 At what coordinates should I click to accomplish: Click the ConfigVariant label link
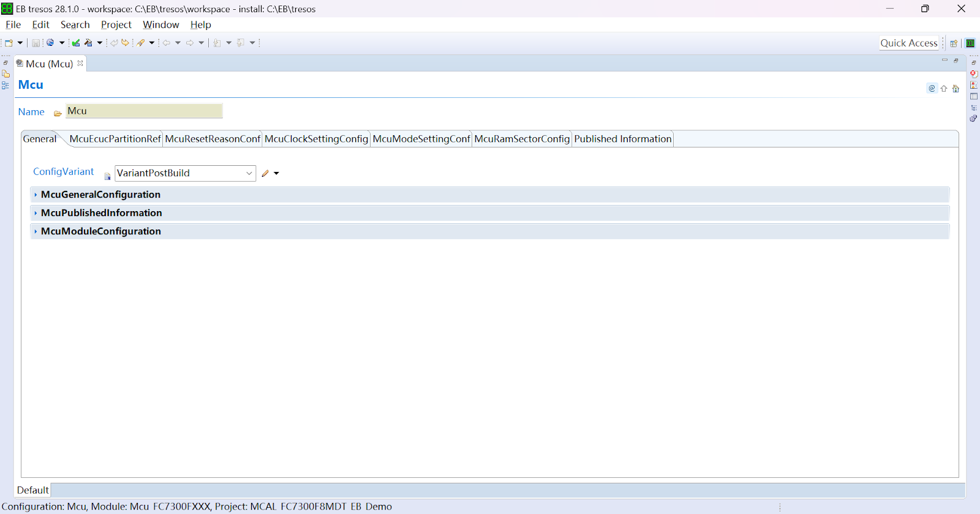coord(64,171)
